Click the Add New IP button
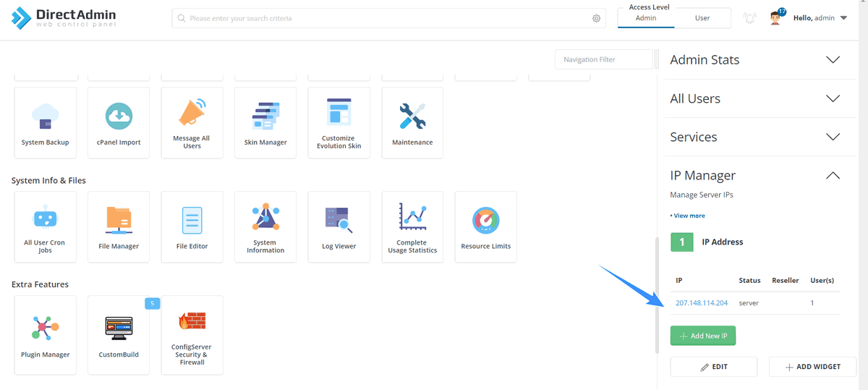The width and height of the screenshot is (868, 390). tap(703, 336)
